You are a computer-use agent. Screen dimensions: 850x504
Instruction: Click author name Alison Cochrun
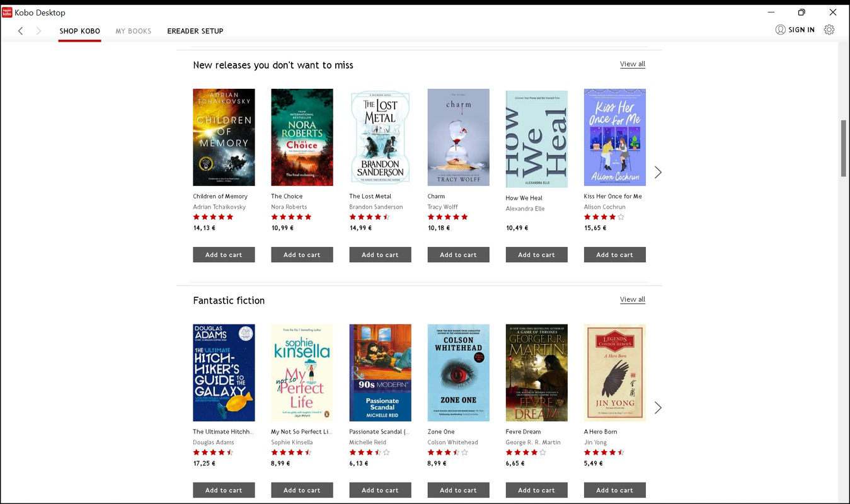click(x=605, y=207)
